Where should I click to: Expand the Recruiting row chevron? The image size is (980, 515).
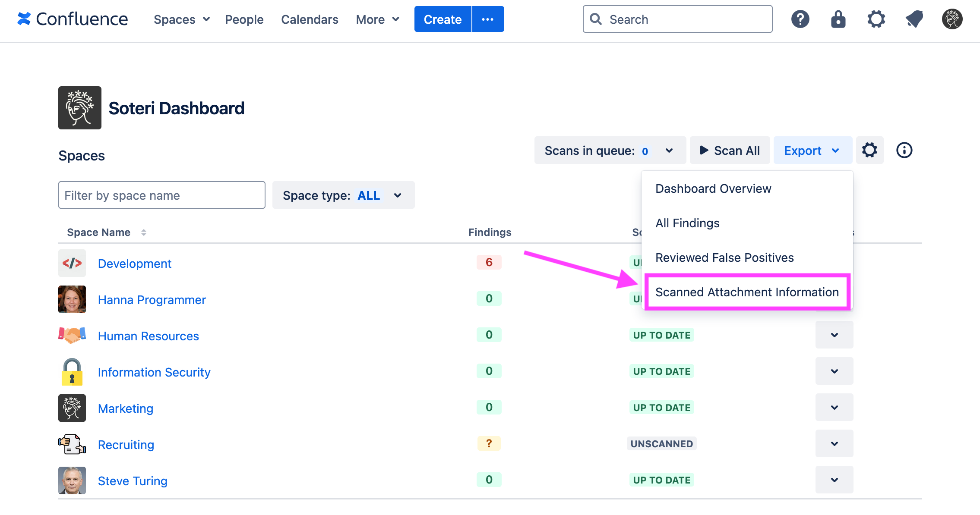pyautogui.click(x=834, y=443)
